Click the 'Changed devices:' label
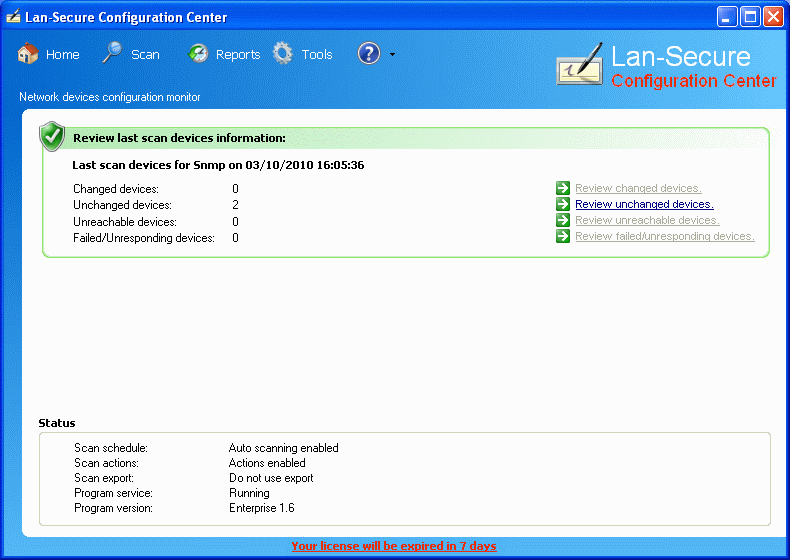This screenshot has height=560, width=790. pos(116,189)
